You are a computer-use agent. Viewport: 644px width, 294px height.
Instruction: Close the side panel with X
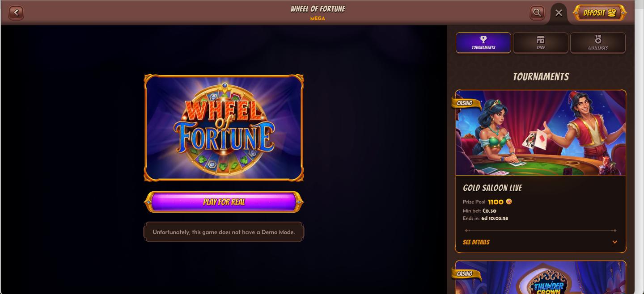pos(559,13)
